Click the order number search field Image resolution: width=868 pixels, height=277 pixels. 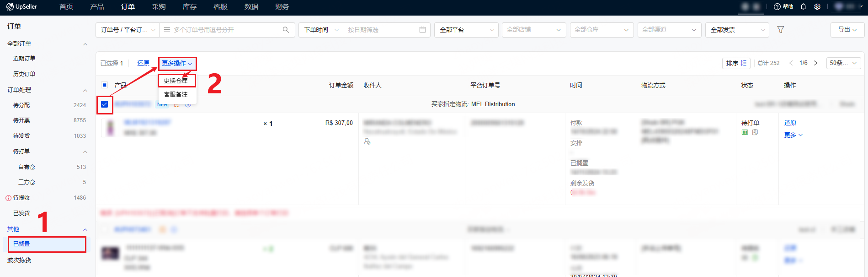224,30
